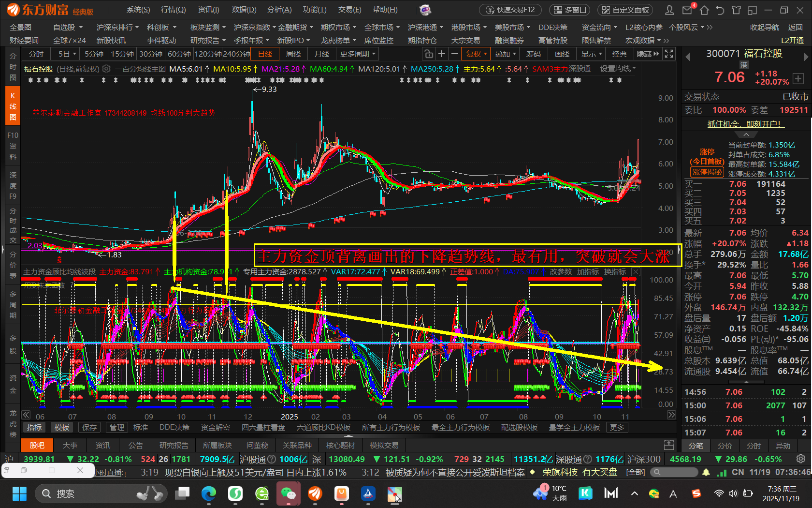Switch chart to 30分钟 period
The height and width of the screenshot is (508, 812).
(151, 54)
